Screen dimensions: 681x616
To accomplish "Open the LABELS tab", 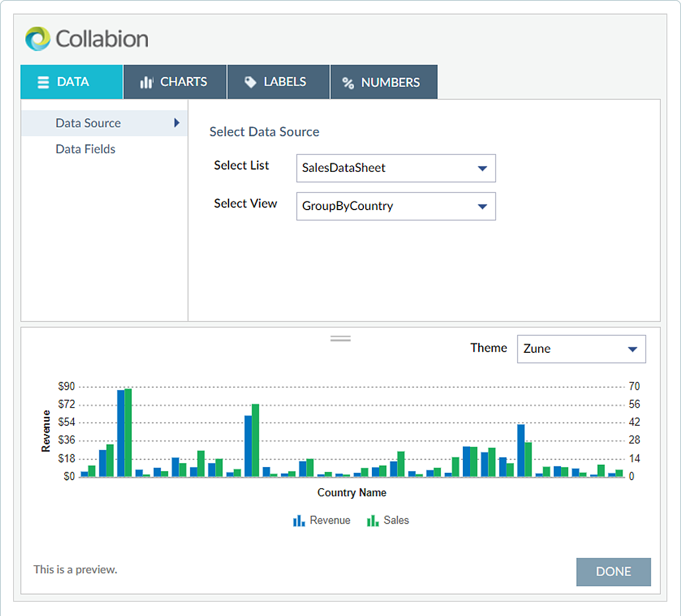I will (278, 82).
